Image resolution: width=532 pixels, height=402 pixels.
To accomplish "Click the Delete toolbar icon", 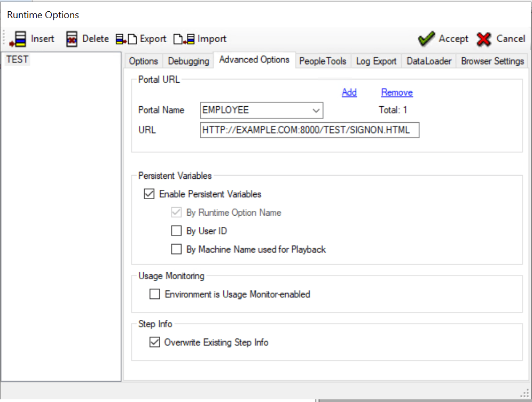I will tap(72, 38).
